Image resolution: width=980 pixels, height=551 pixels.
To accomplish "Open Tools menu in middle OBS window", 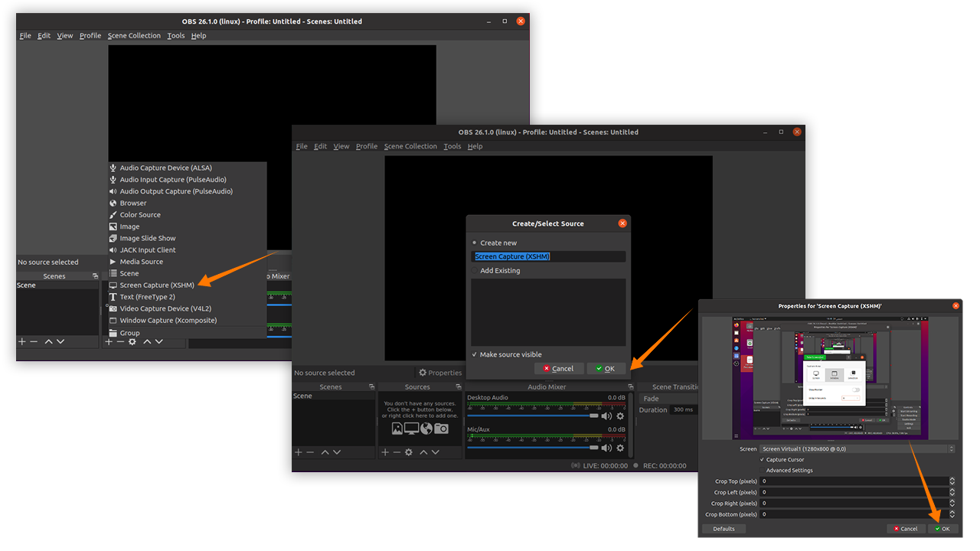I will click(x=452, y=146).
